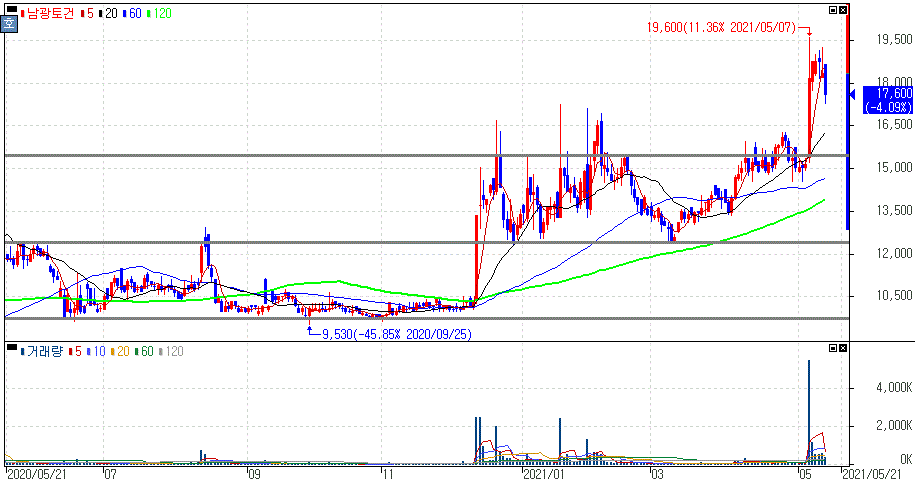Select the green 120-day price moving average label
The height and width of the screenshot is (483, 915).
[160, 13]
